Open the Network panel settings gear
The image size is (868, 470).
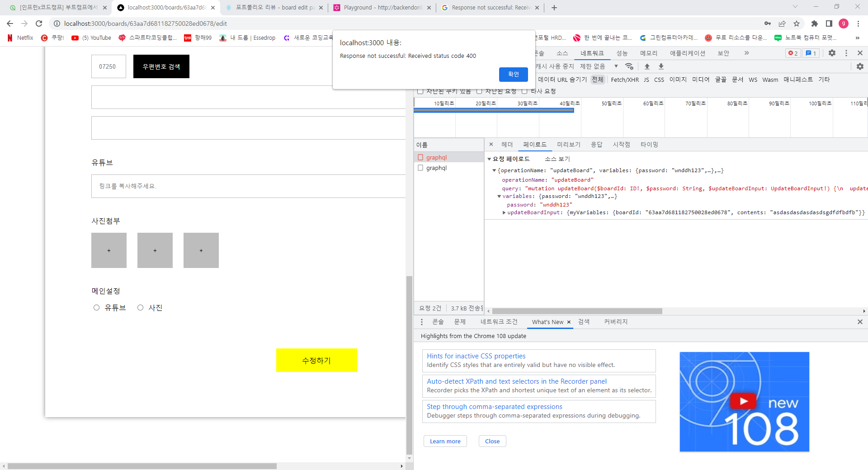860,66
